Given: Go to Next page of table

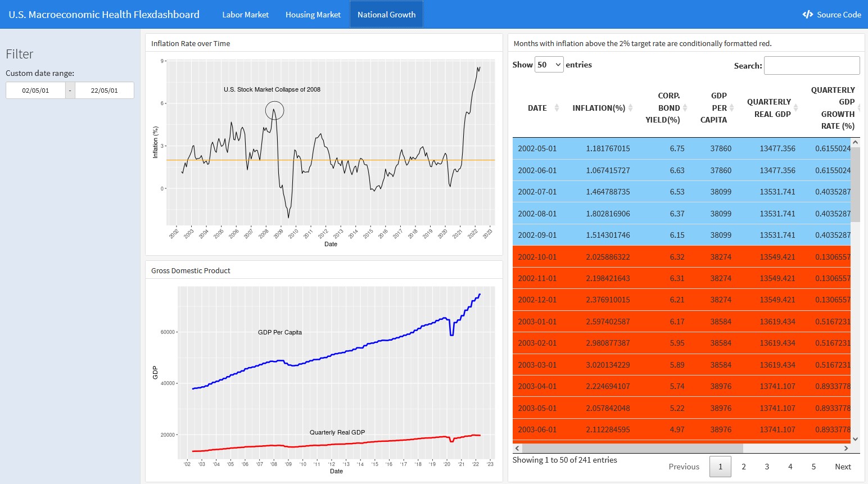Looking at the screenshot, I should pos(842,467).
